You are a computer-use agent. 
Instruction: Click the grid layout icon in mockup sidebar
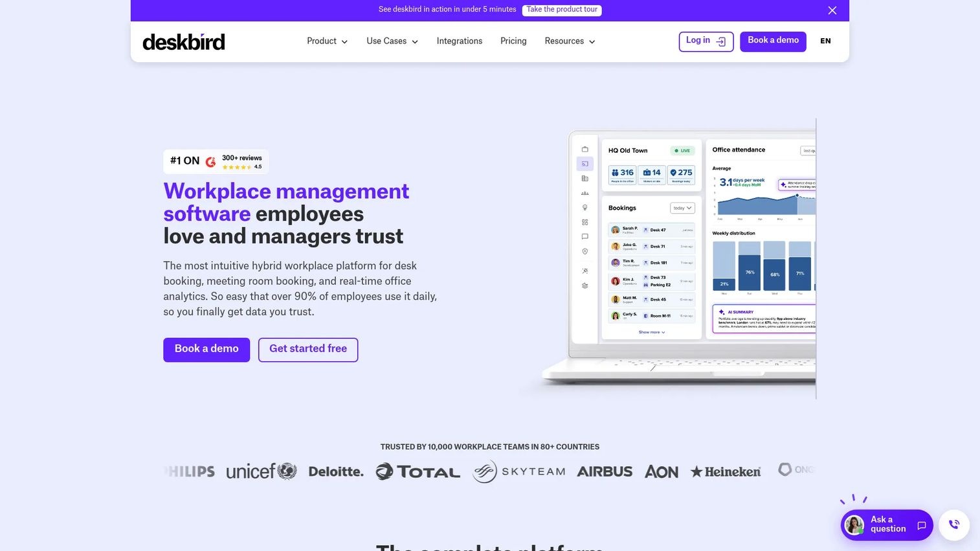point(585,222)
